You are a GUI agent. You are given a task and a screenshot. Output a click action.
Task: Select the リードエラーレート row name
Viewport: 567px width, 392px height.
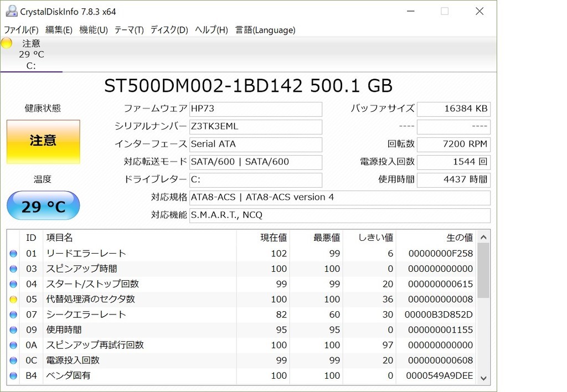point(86,254)
